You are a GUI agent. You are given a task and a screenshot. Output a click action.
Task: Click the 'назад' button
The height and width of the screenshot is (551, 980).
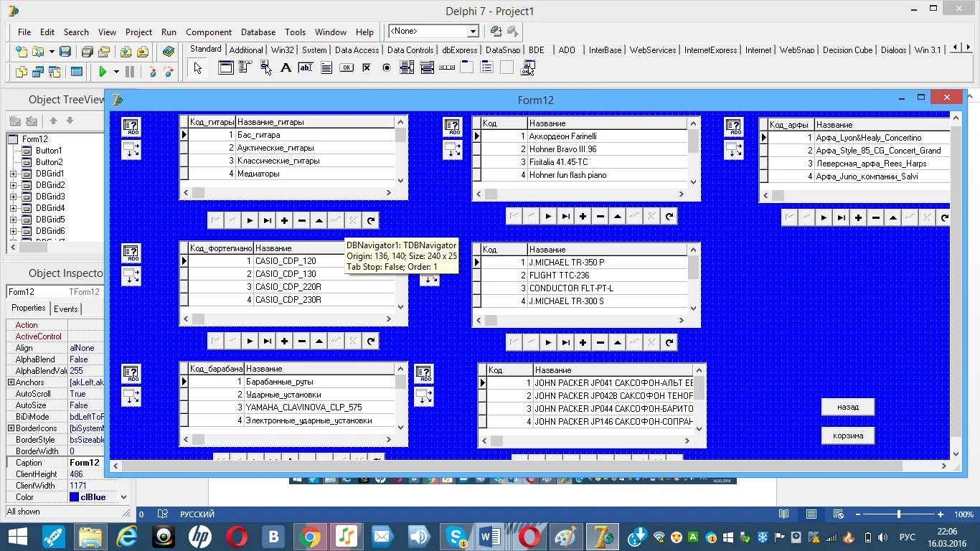click(848, 407)
